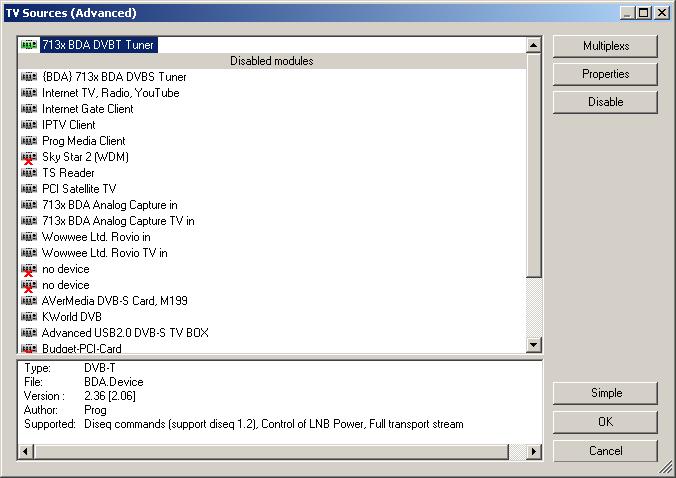
Task: Click the KWorld DVB device icon
Action: pos(28,317)
